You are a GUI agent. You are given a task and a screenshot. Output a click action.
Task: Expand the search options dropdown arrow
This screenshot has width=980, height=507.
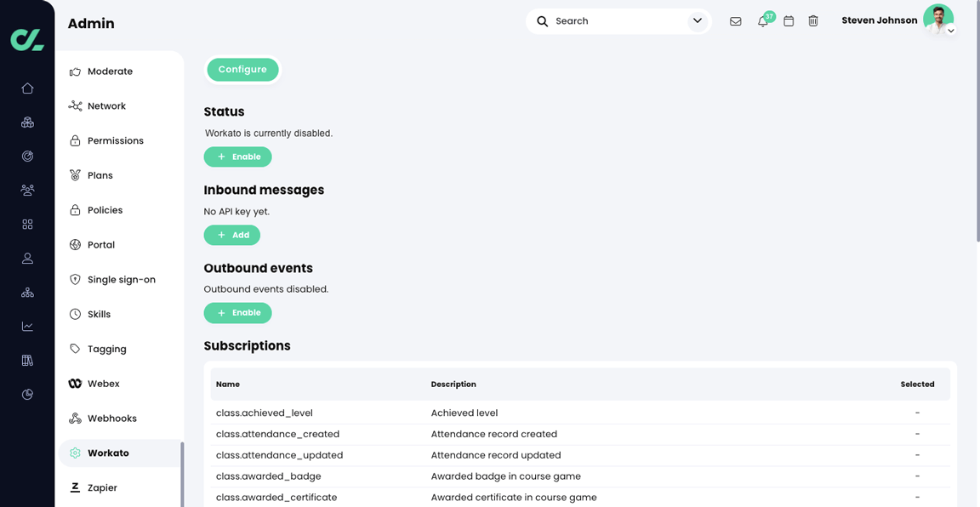point(698,21)
